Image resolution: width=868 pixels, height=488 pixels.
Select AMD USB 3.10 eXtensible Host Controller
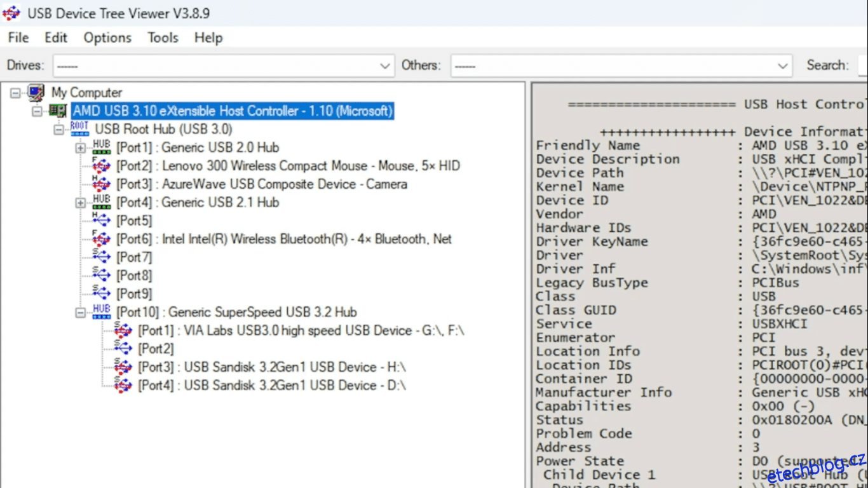point(233,111)
